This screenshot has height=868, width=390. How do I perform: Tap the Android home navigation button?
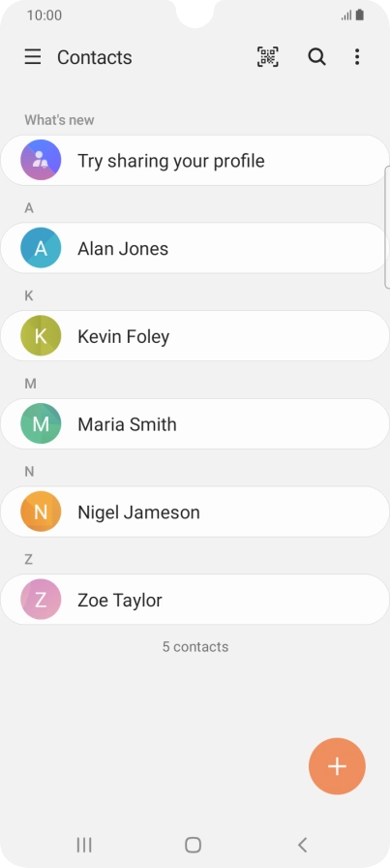click(193, 845)
